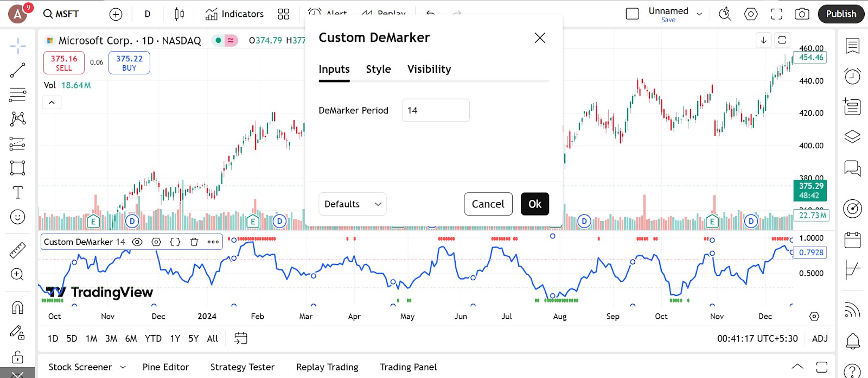Open time axis settings gear icon
The width and height of the screenshot is (868, 378).
[x=814, y=316]
